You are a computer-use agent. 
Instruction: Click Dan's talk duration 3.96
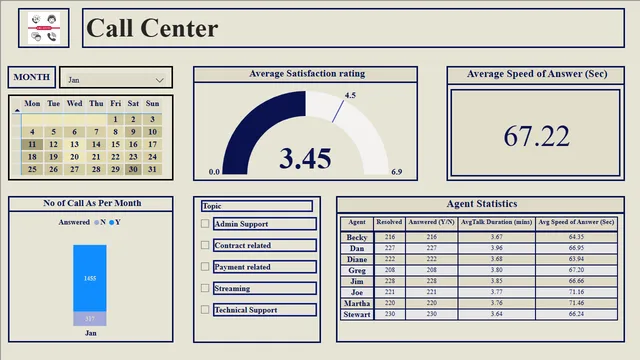[497, 248]
